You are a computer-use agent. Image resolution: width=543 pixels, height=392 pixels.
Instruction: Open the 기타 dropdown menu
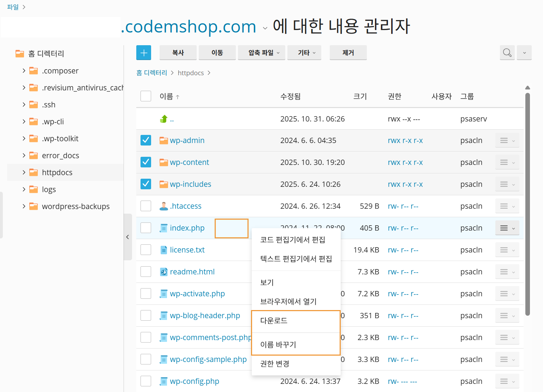click(x=304, y=53)
